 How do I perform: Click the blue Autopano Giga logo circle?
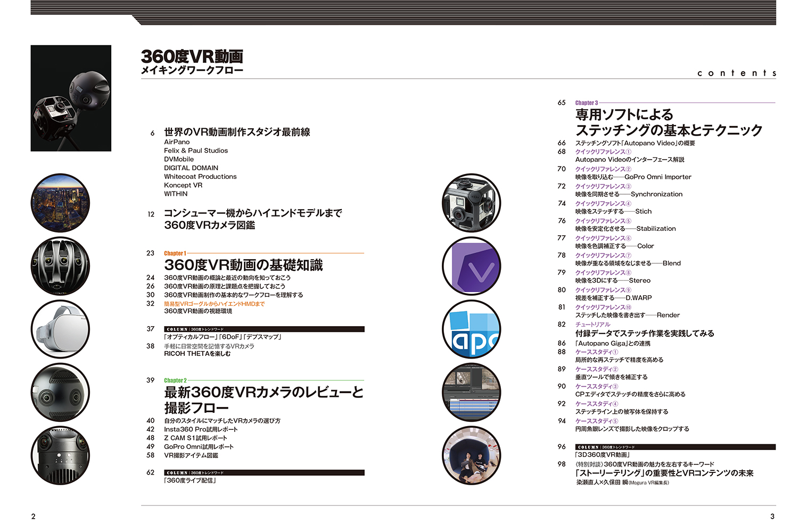471,329
